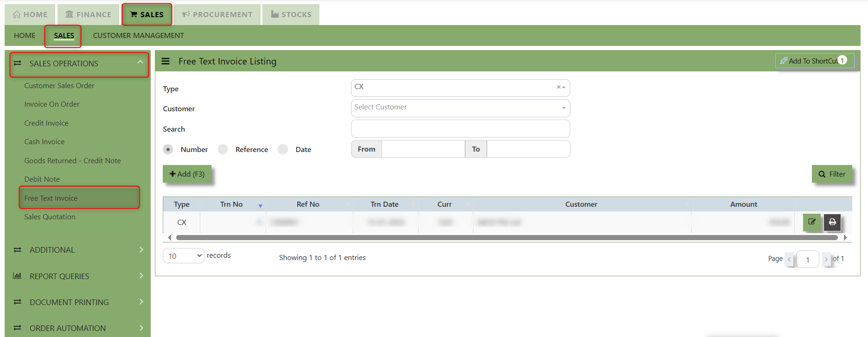Open the Procurement tab
The height and width of the screenshot is (337, 868).
pos(217,14)
